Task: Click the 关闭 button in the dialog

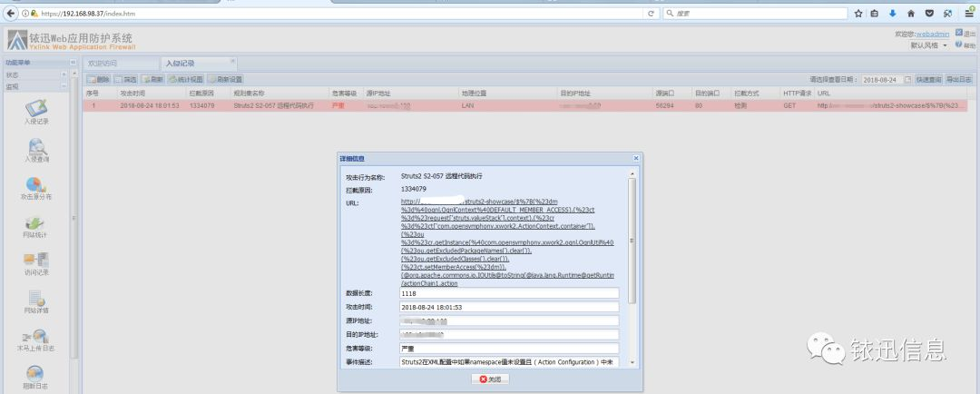Action: point(490,379)
